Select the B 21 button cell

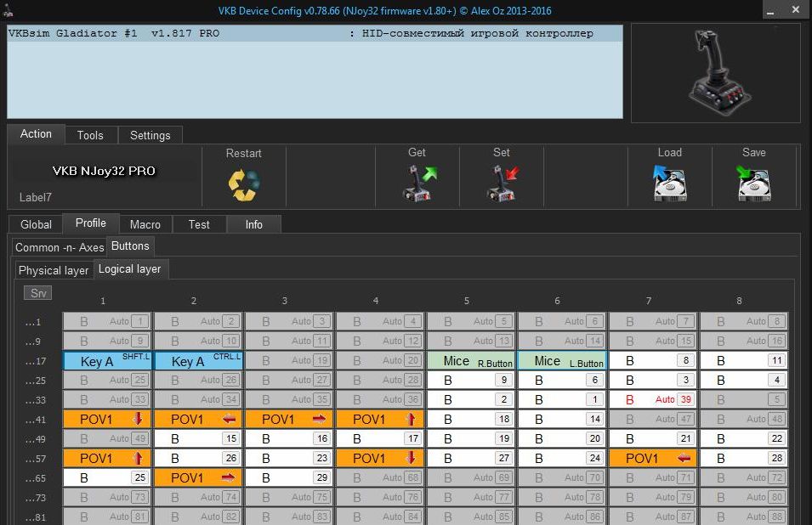click(653, 438)
